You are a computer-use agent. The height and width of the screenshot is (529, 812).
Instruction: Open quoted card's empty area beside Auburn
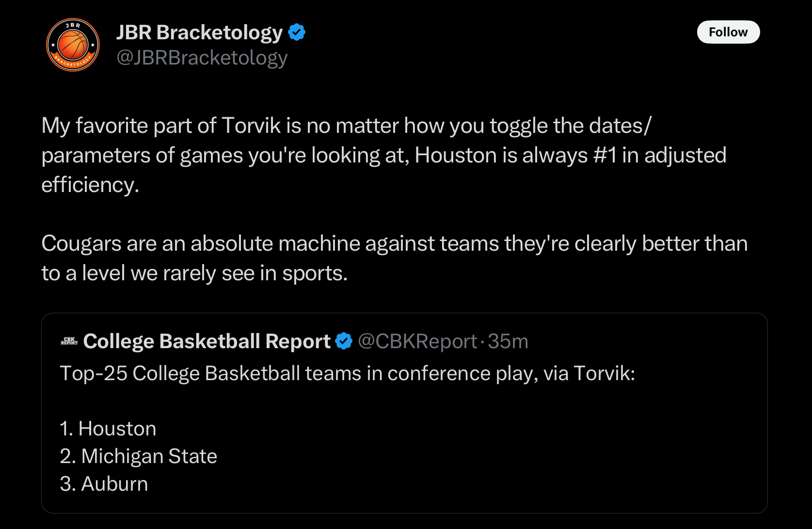pyautogui.click(x=456, y=484)
